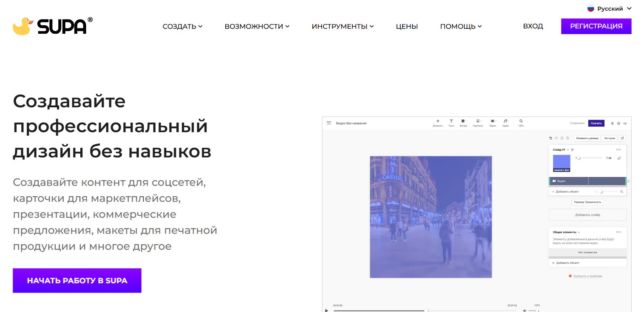Click Переход: Прозрачность transition button
644x312 pixels.
pyautogui.click(x=587, y=202)
